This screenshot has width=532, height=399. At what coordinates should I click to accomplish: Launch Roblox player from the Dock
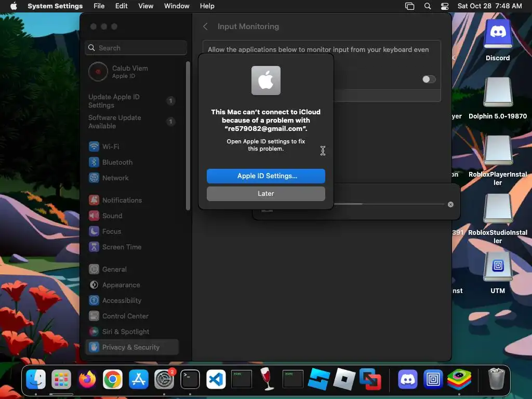(344, 379)
